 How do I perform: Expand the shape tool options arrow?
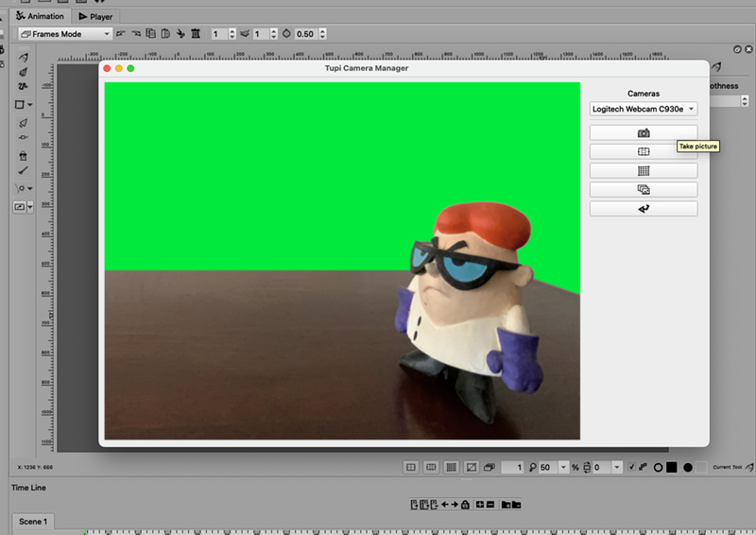[30, 105]
